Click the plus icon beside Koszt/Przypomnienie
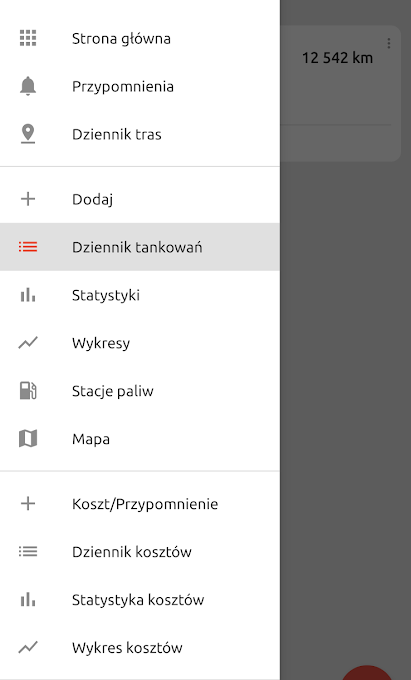Image resolution: width=411 pixels, height=680 pixels. tap(28, 503)
